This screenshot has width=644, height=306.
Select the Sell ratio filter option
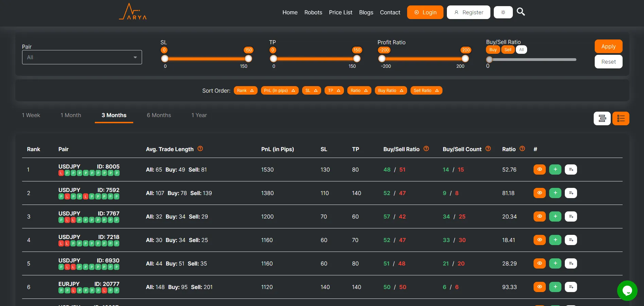pos(508,50)
